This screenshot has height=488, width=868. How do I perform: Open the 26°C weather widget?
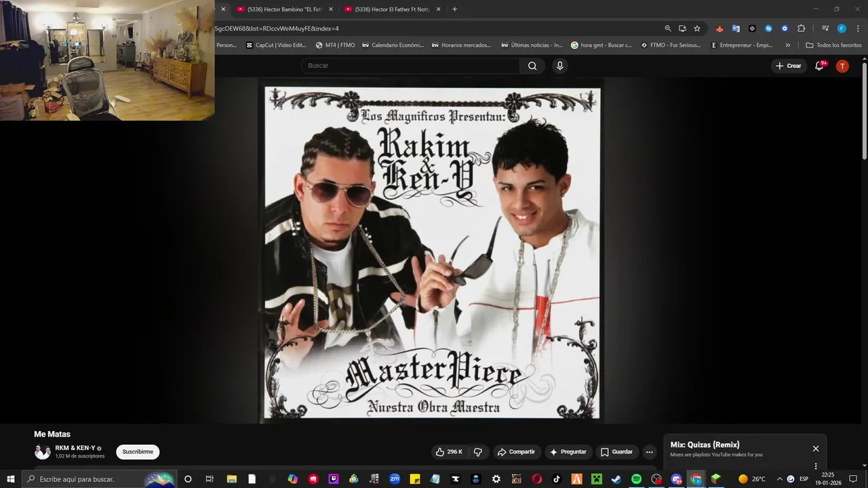click(752, 479)
